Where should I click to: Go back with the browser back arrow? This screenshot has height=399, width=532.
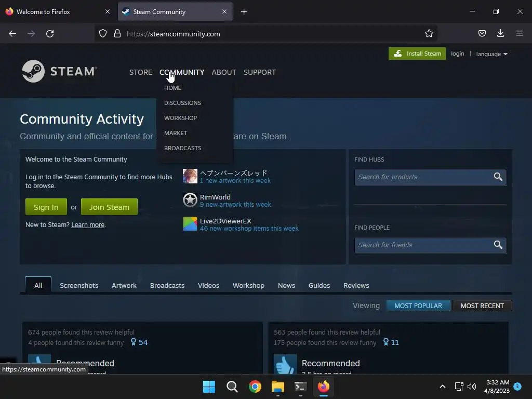12,34
